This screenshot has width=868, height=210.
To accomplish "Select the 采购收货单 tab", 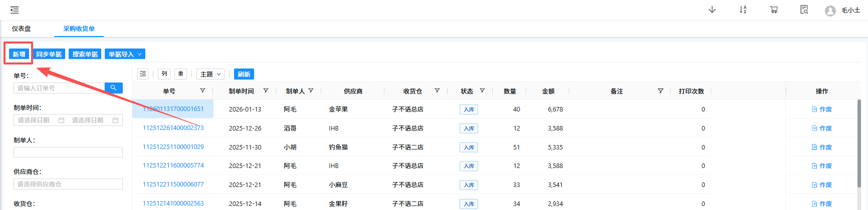I will [x=79, y=29].
